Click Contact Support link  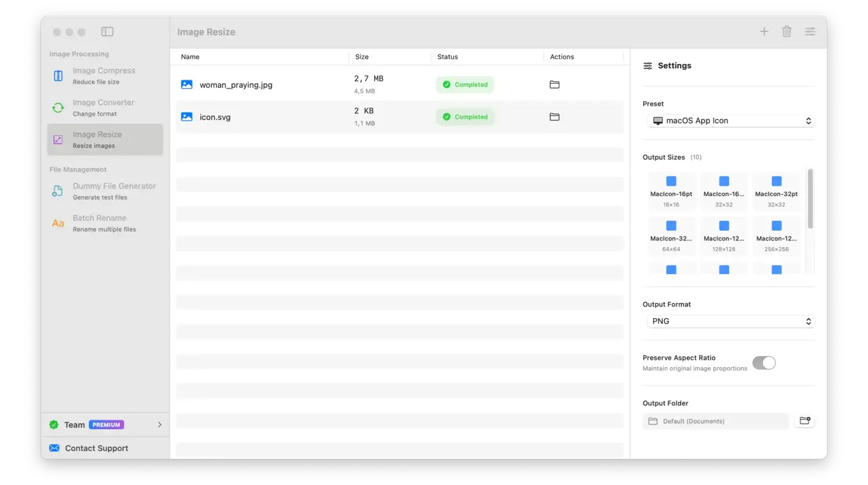pos(96,448)
